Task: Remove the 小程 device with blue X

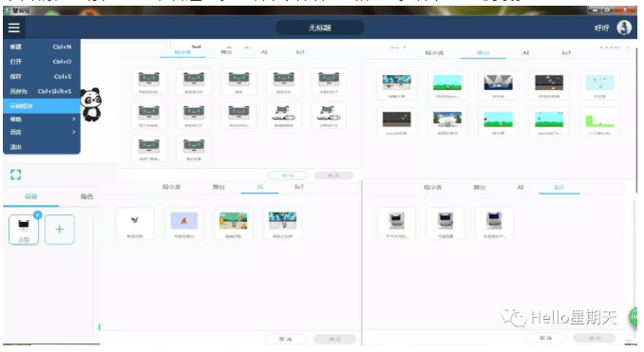Action: click(x=37, y=214)
